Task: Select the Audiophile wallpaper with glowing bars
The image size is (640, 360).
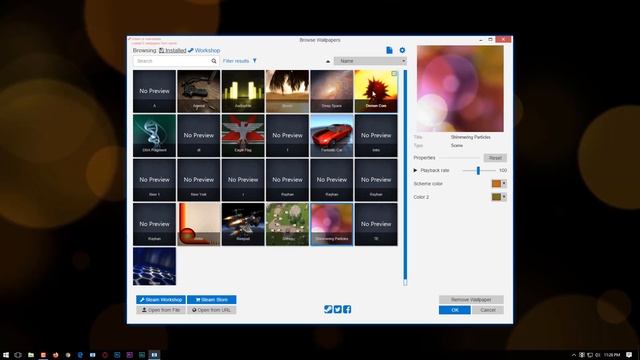Action: [x=243, y=91]
